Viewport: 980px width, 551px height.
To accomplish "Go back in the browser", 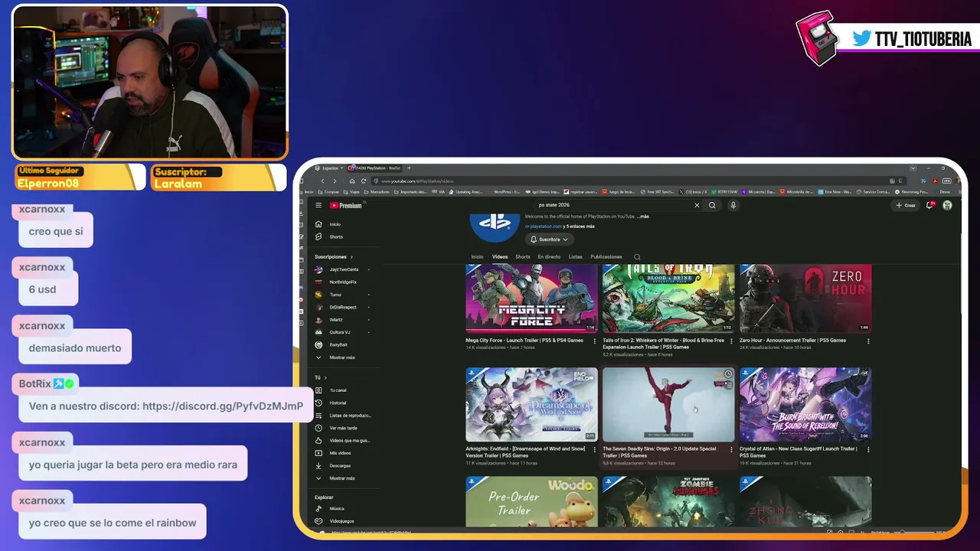I will pyautogui.click(x=322, y=181).
